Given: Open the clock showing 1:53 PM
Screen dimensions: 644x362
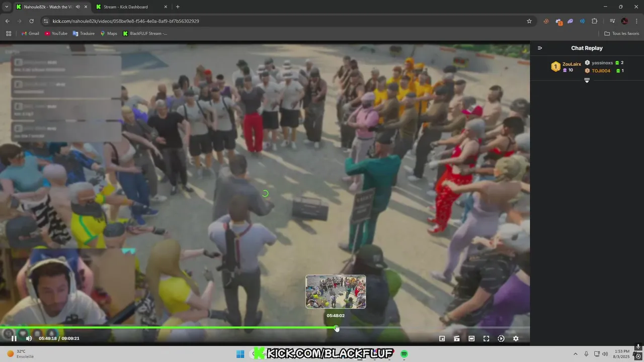Looking at the screenshot, I should pos(622,354).
